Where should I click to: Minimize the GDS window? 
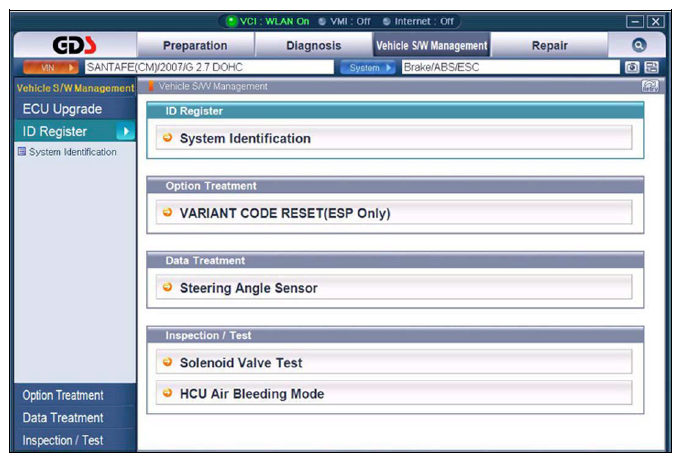(x=635, y=21)
